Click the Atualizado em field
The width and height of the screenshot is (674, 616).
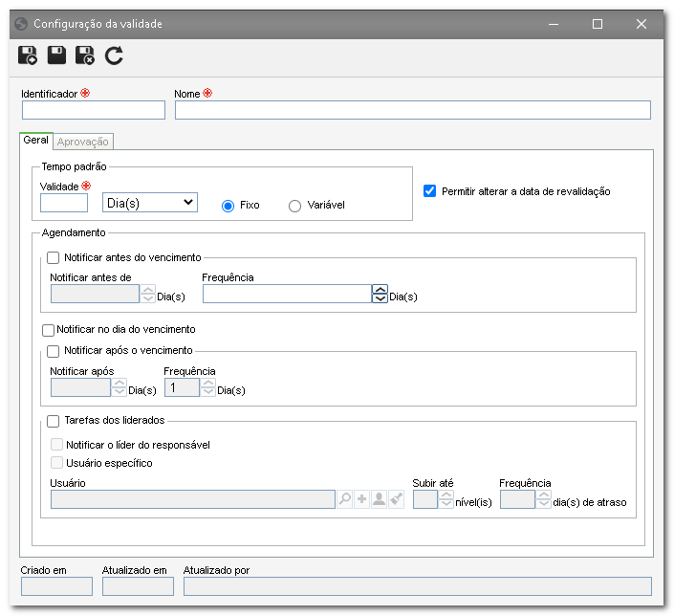click(138, 586)
